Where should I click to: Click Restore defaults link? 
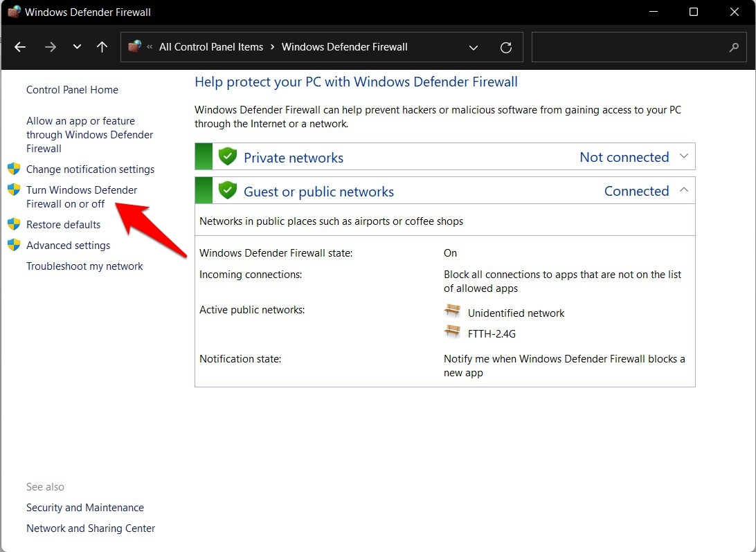pos(63,225)
